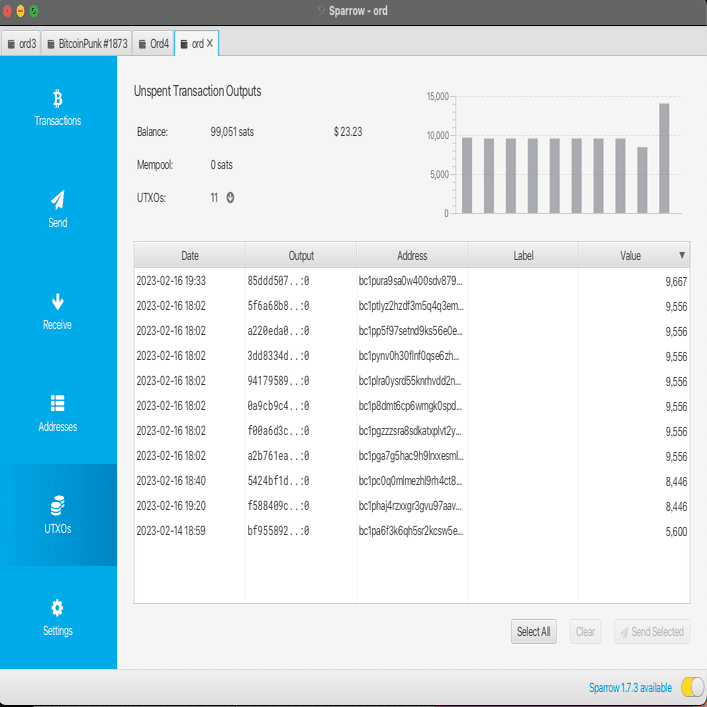Viewport: 707px width, 707px height.
Task: Select output a2b761ea..:0
Action: (278, 456)
